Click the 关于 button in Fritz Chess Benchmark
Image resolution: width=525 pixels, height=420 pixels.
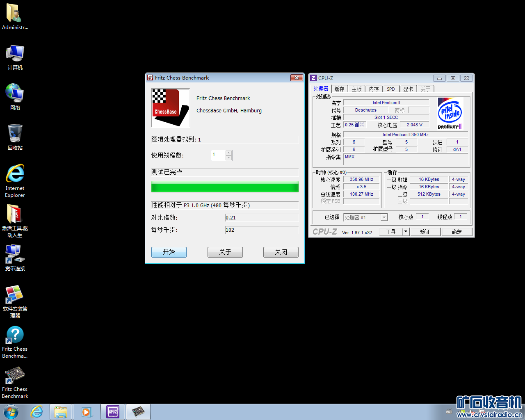pyautogui.click(x=225, y=252)
